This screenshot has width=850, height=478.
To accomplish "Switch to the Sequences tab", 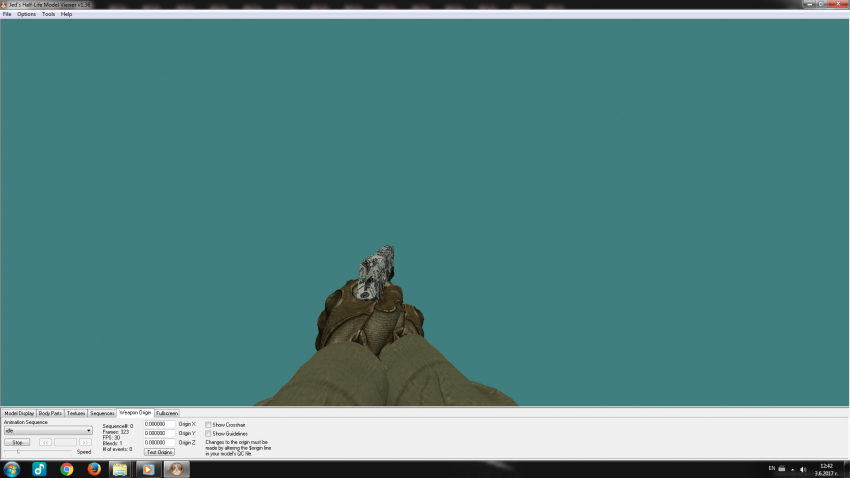I will (102, 413).
